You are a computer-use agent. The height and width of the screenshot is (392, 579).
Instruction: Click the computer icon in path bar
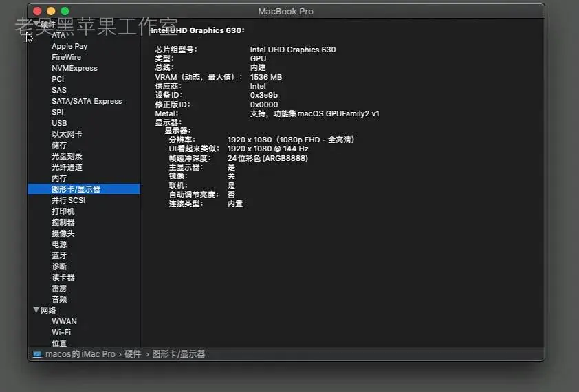pos(37,354)
